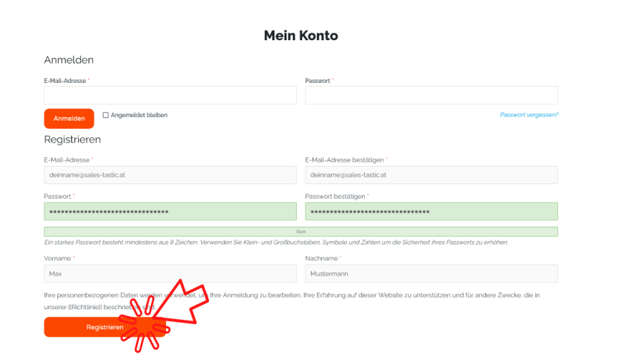
Task: Click the orange Anmelden button
Action: [x=69, y=118]
